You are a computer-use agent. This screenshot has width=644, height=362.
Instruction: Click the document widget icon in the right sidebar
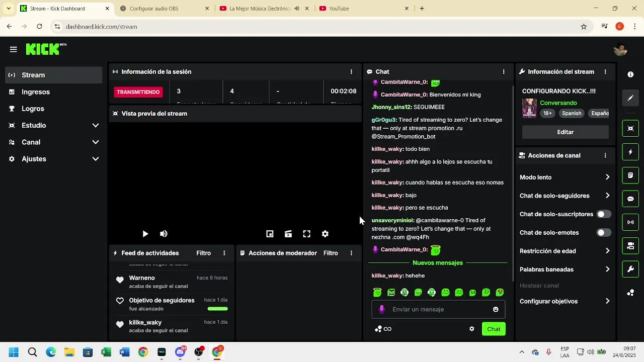(630, 175)
